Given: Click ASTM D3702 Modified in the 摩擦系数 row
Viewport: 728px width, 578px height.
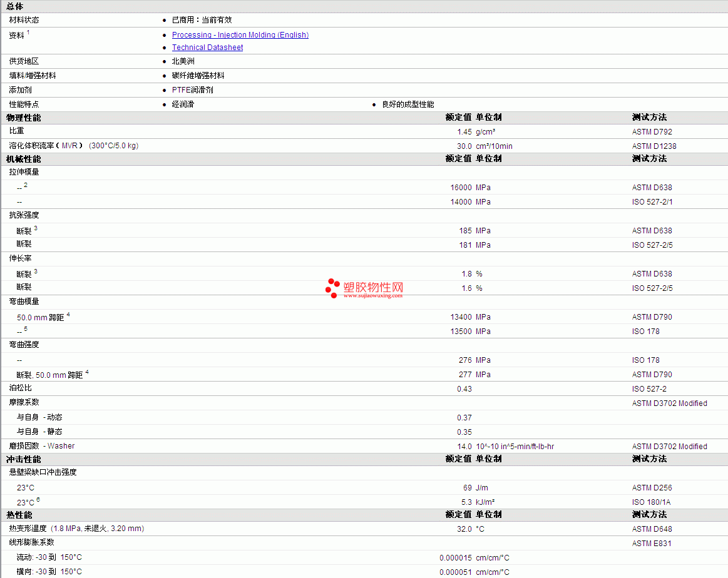Looking at the screenshot, I should pyautogui.click(x=670, y=403).
